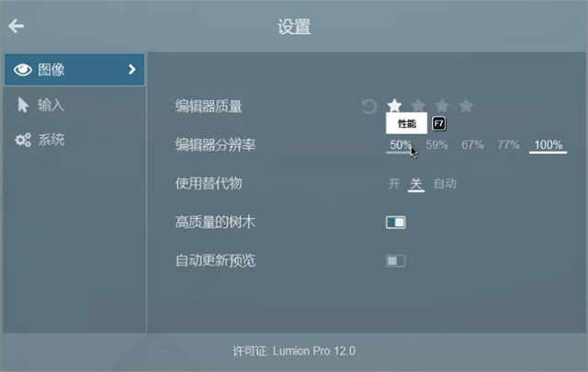This screenshot has width=588, height=372.
Task: Set editor resolution to 67%
Action: coord(472,145)
